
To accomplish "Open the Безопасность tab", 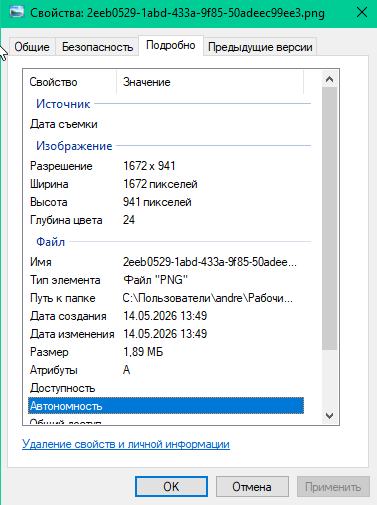I will [97, 47].
